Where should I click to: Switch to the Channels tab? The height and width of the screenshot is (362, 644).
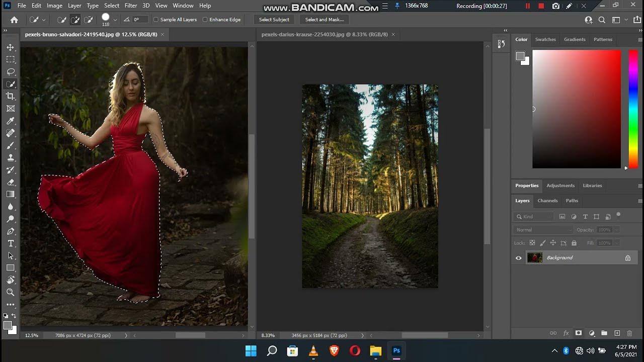(x=547, y=201)
